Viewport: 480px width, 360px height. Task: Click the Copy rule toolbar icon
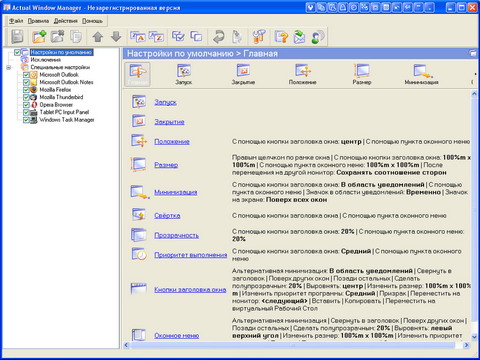(76, 36)
